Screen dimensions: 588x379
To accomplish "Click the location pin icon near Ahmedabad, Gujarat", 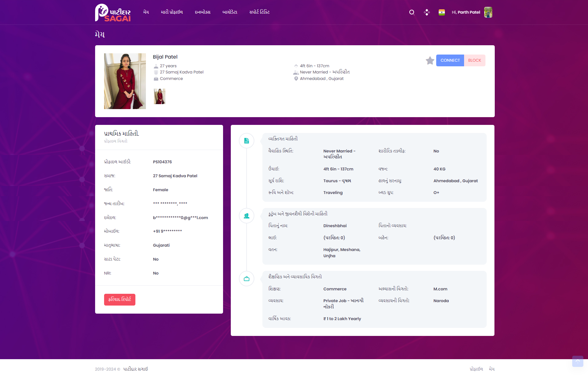I will point(296,78).
